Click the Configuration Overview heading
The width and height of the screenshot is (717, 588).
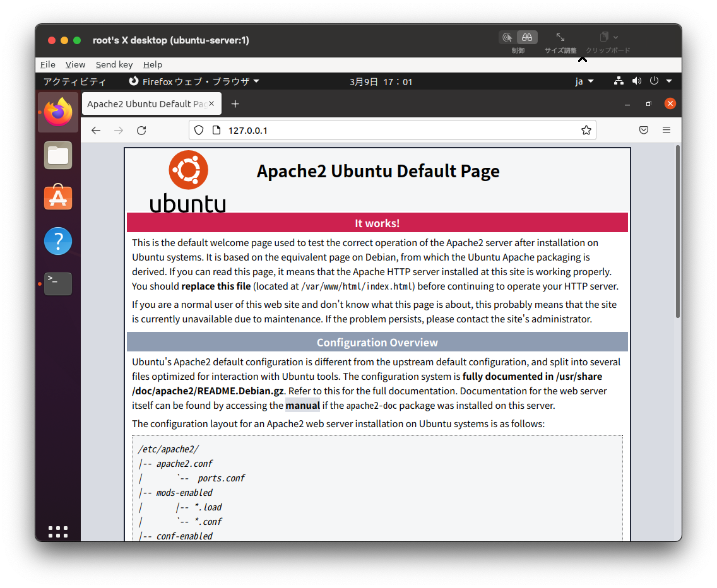tap(377, 343)
